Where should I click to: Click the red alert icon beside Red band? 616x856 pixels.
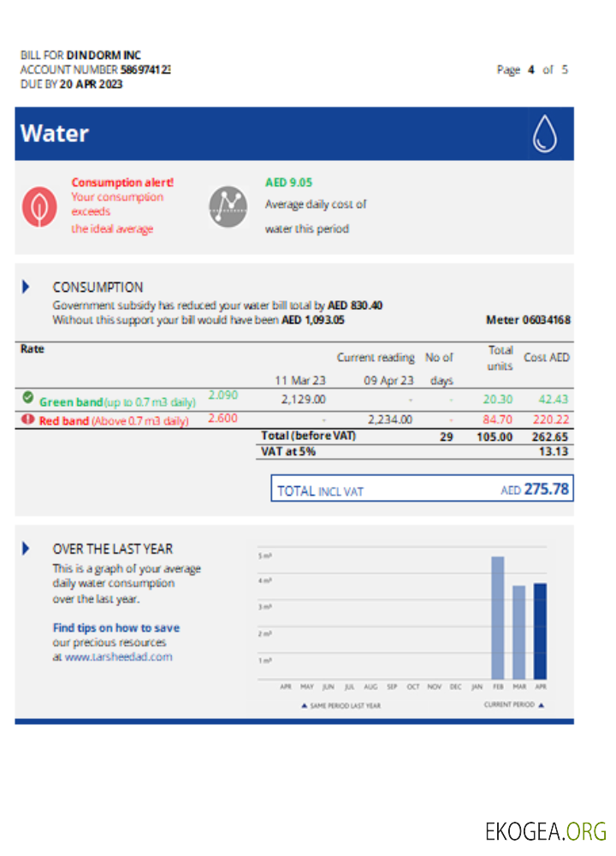tap(27, 419)
